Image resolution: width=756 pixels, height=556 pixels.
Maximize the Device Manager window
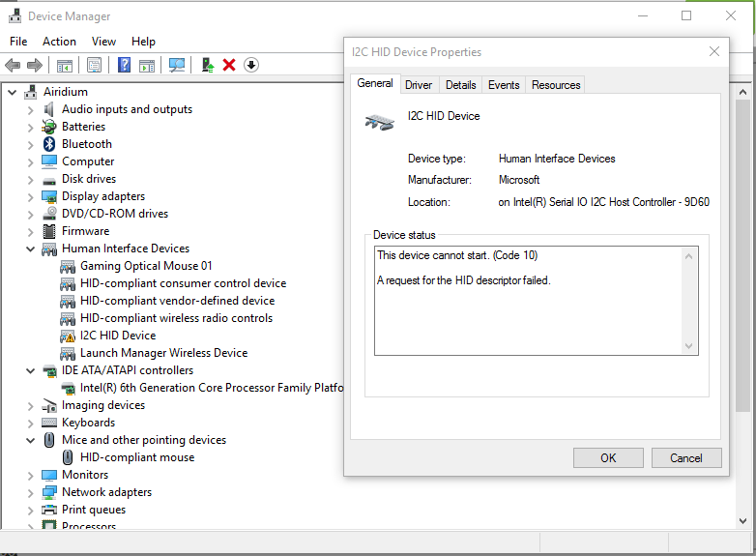point(686,15)
